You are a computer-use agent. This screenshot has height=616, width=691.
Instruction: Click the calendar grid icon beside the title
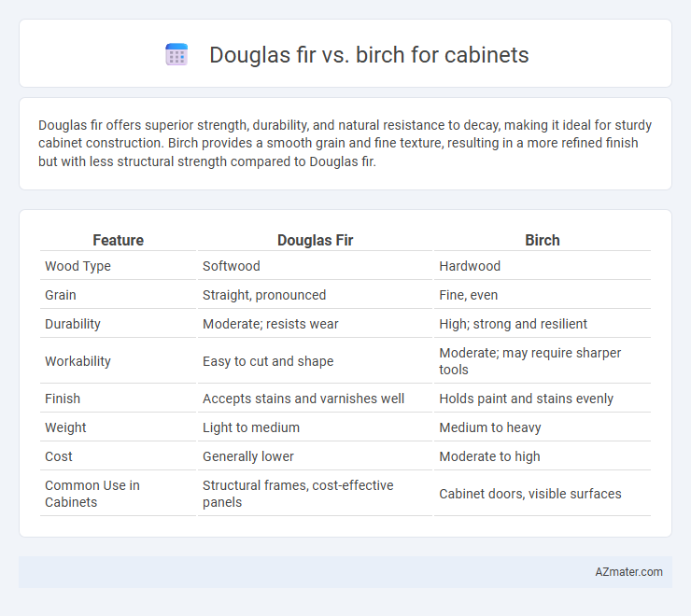coord(176,55)
